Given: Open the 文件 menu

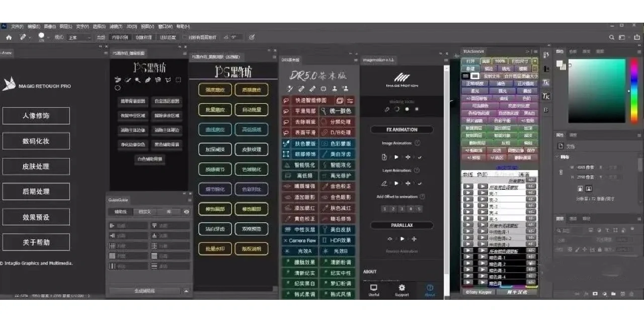Looking at the screenshot, I should tap(18, 26).
